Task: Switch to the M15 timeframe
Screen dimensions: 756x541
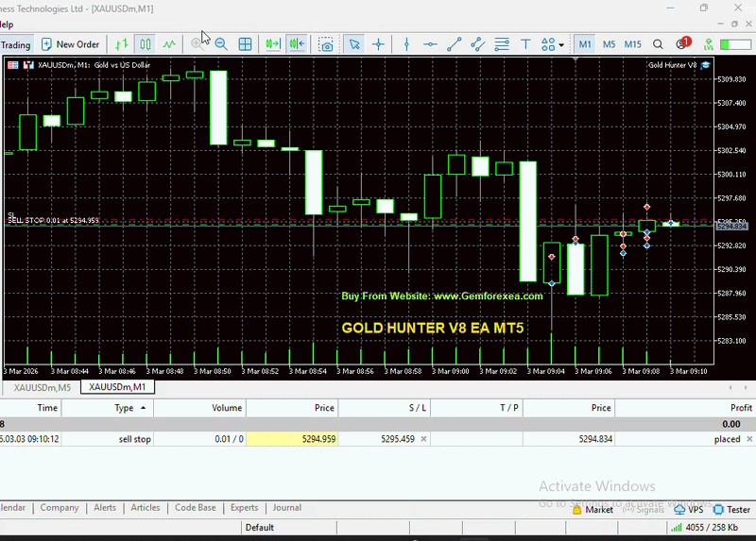Action: 632,44
